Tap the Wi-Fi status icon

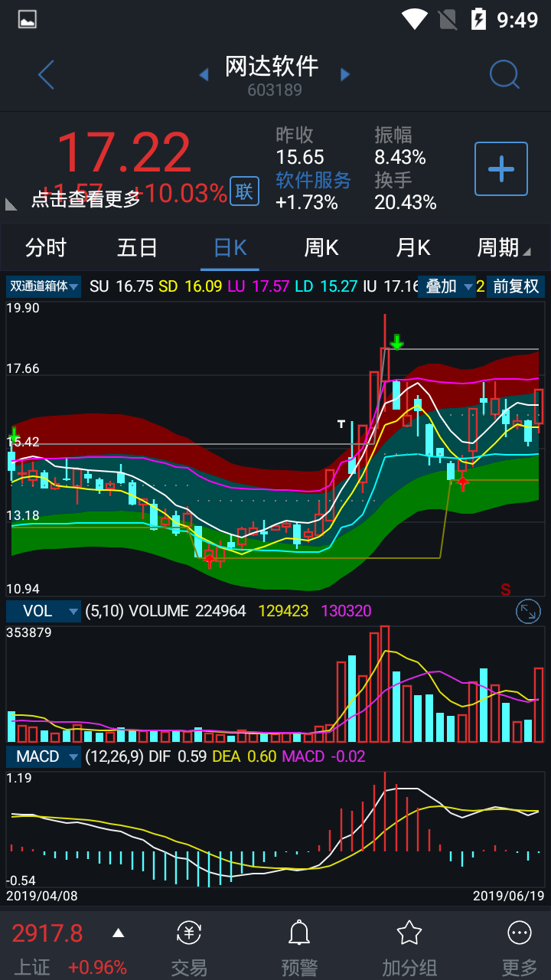(x=414, y=18)
